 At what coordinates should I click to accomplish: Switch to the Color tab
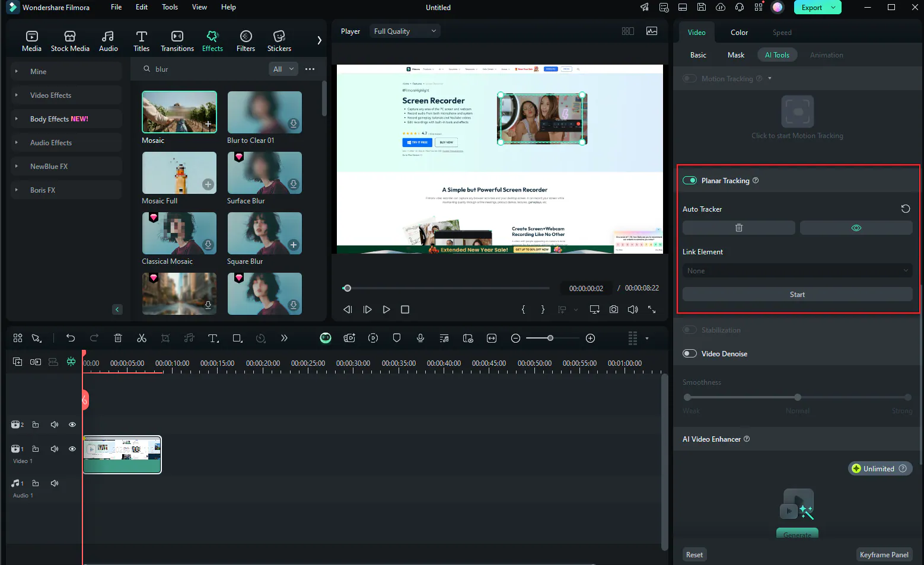739,32
